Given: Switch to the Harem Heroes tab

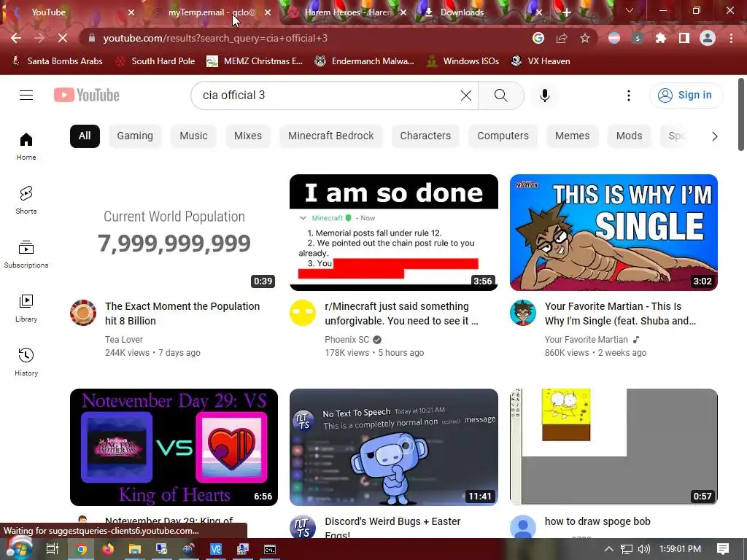Looking at the screenshot, I should pyautogui.click(x=349, y=12).
